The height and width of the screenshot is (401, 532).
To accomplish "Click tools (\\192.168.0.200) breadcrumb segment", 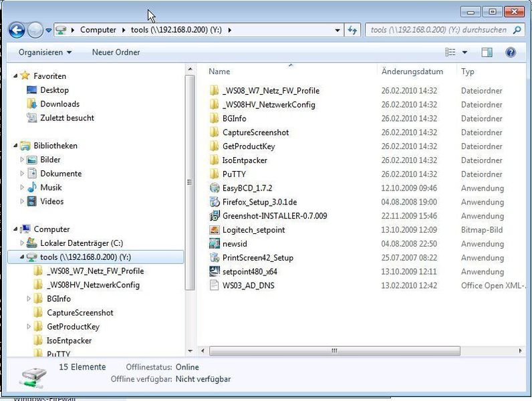I will tap(176, 30).
